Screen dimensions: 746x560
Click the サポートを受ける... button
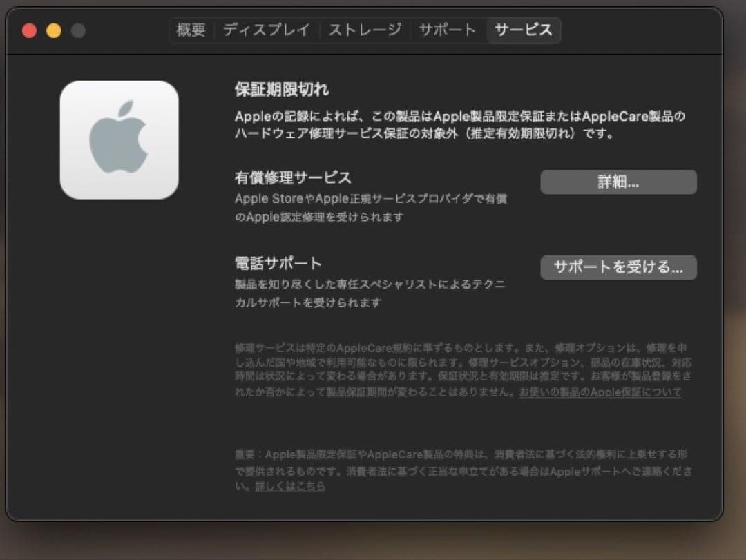[x=618, y=267]
